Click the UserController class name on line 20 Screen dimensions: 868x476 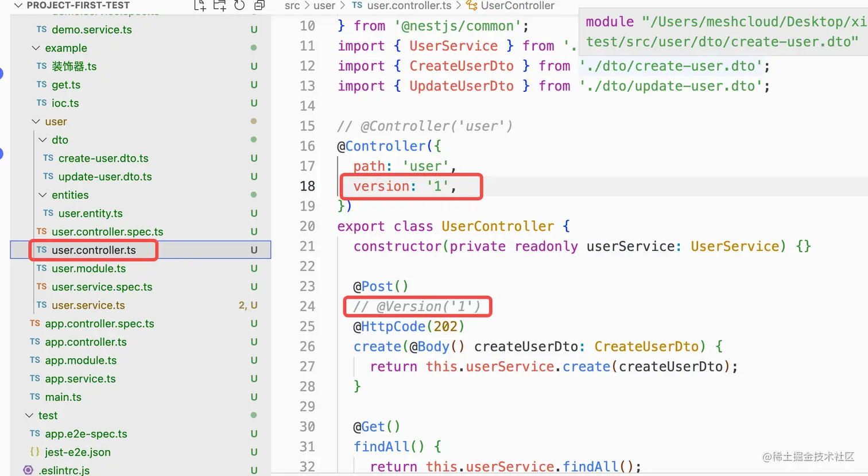(x=498, y=226)
